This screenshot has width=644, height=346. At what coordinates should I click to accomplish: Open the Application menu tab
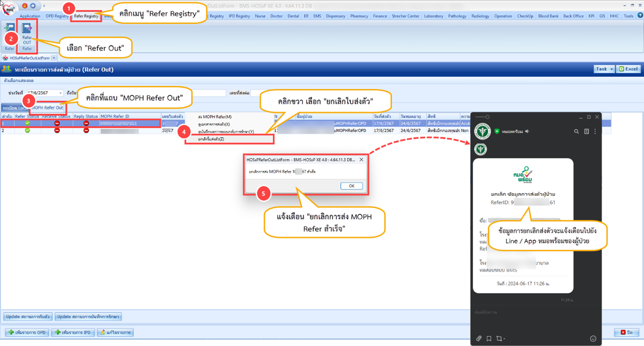tap(30, 16)
